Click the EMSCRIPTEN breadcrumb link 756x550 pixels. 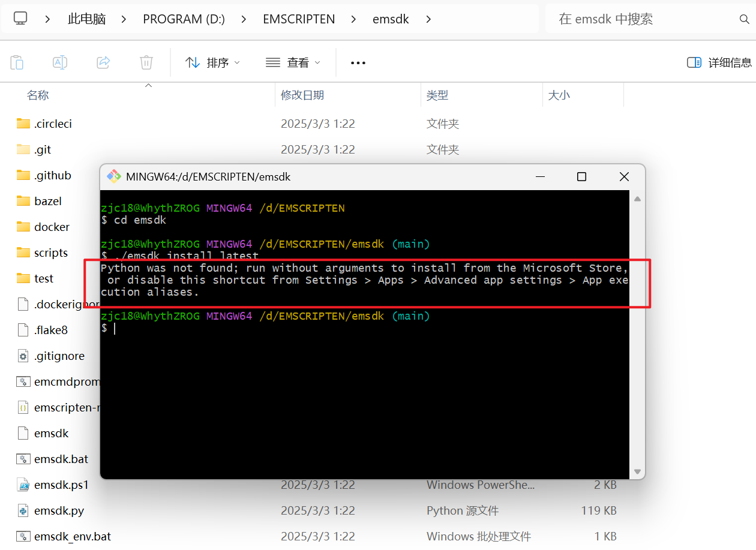point(299,19)
